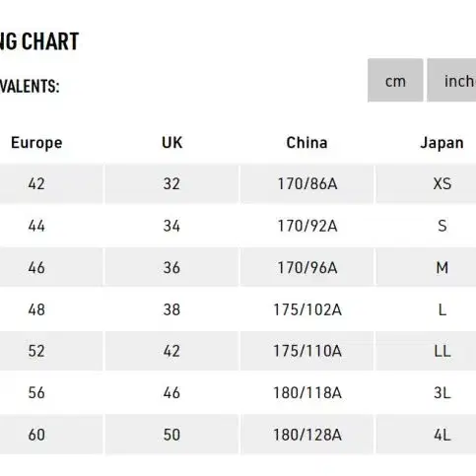
Task: Click Japan size 3L cell
Action: click(x=426, y=392)
